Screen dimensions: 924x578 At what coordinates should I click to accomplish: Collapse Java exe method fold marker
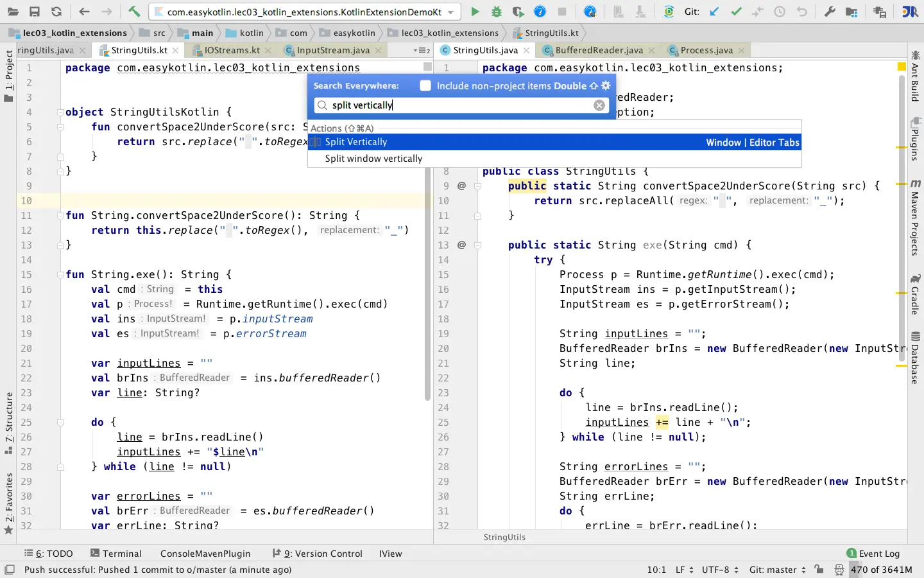click(477, 245)
